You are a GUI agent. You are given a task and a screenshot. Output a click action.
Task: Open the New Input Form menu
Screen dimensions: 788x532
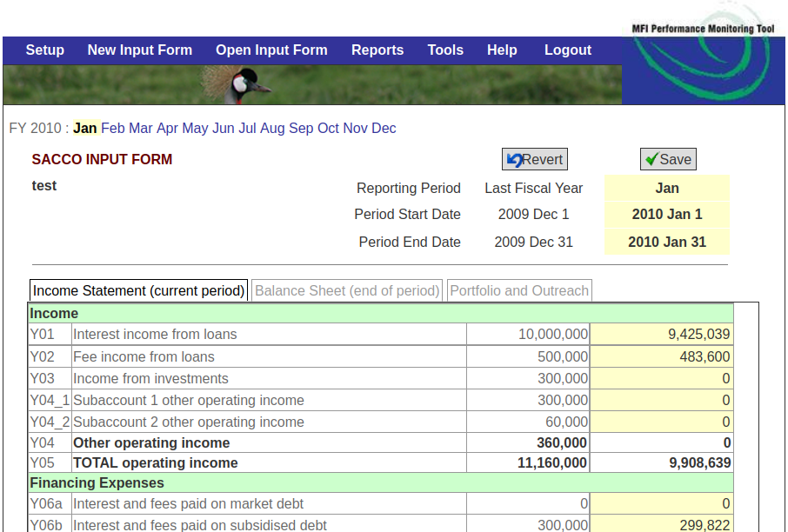[139, 50]
